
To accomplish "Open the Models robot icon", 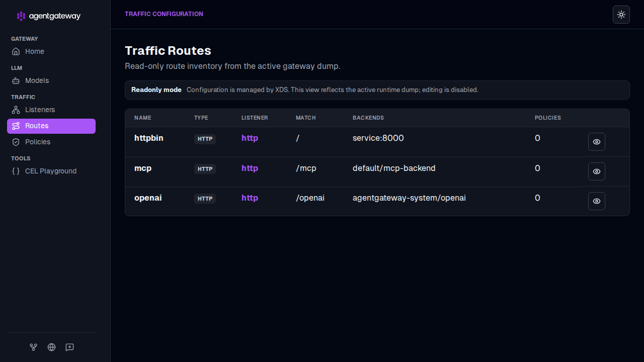I will click(16, 80).
